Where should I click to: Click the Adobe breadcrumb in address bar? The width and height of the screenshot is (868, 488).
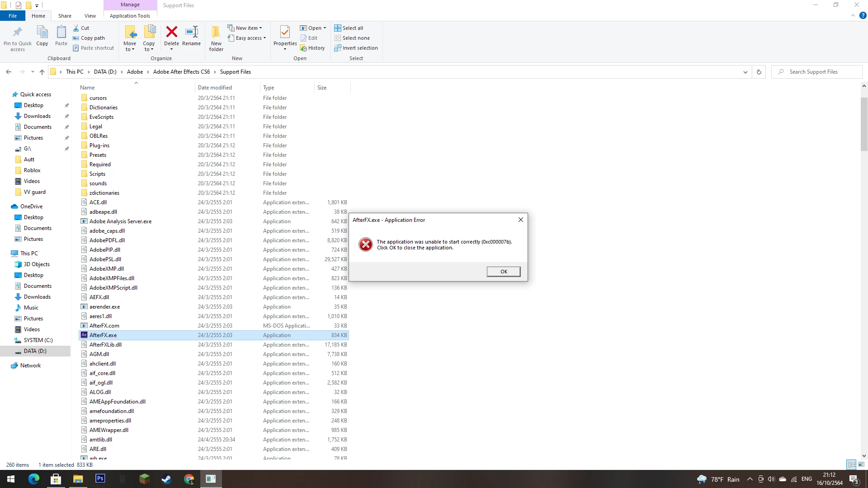point(135,72)
